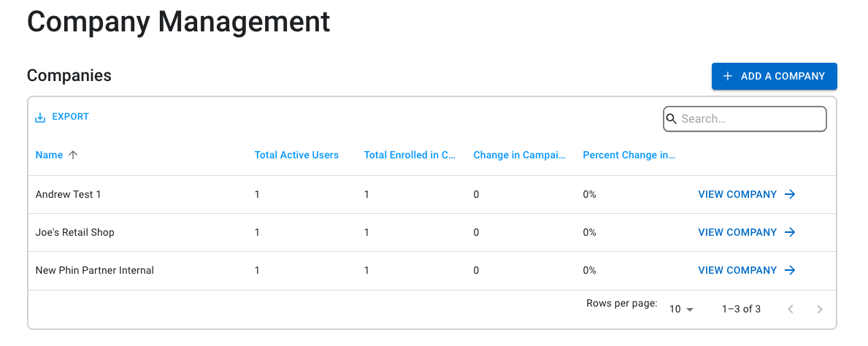The width and height of the screenshot is (868, 346).
Task: Focus the Search input field
Action: point(745,119)
